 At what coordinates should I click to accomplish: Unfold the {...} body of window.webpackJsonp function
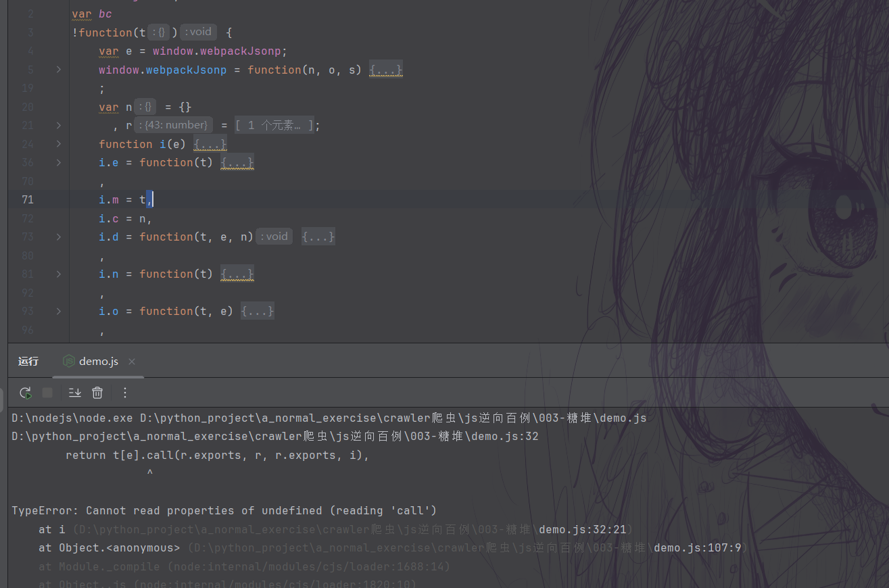click(386, 70)
